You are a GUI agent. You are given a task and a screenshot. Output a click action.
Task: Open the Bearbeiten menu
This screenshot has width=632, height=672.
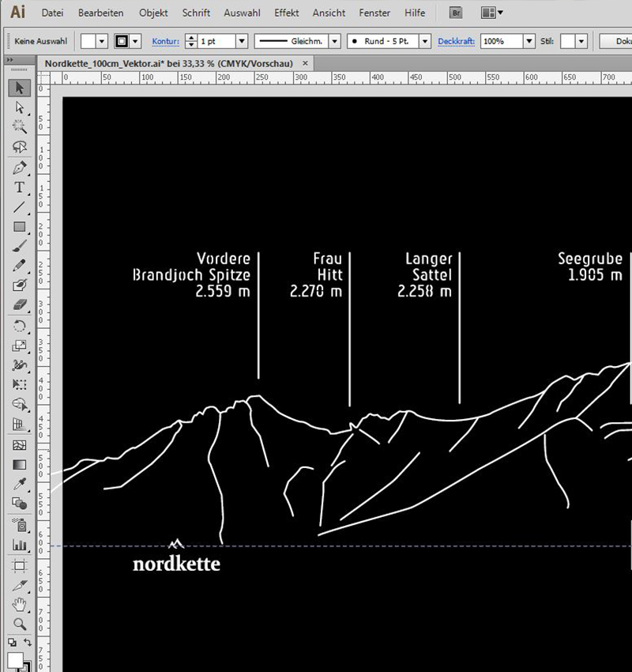pos(100,13)
